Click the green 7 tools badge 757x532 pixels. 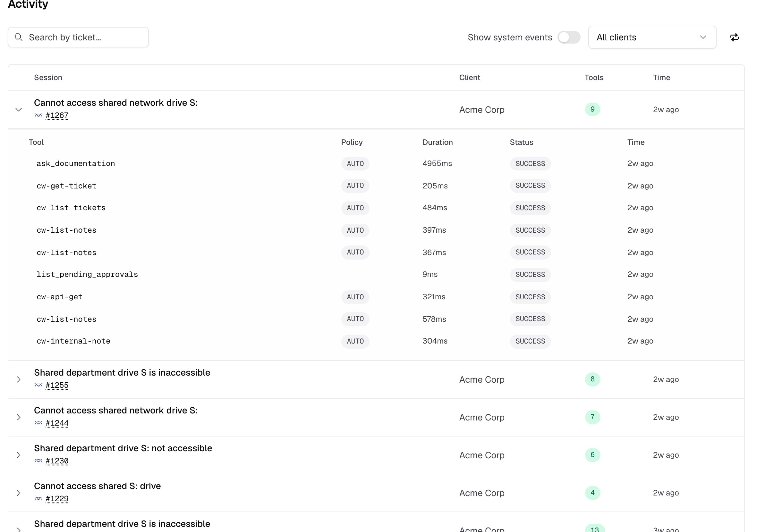click(x=592, y=417)
